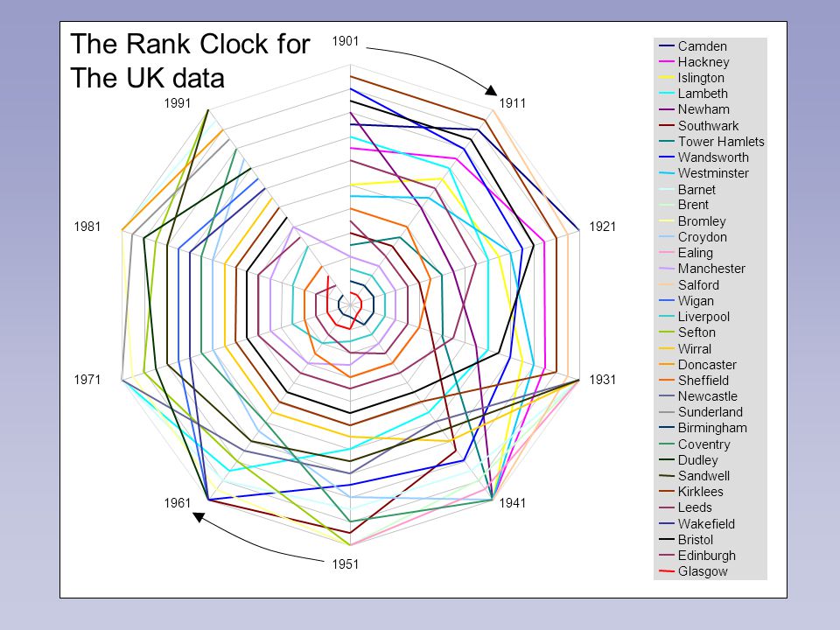The image size is (840, 630).
Task: Click the chart title 'The Rank Clock for'
Action: [x=190, y=45]
